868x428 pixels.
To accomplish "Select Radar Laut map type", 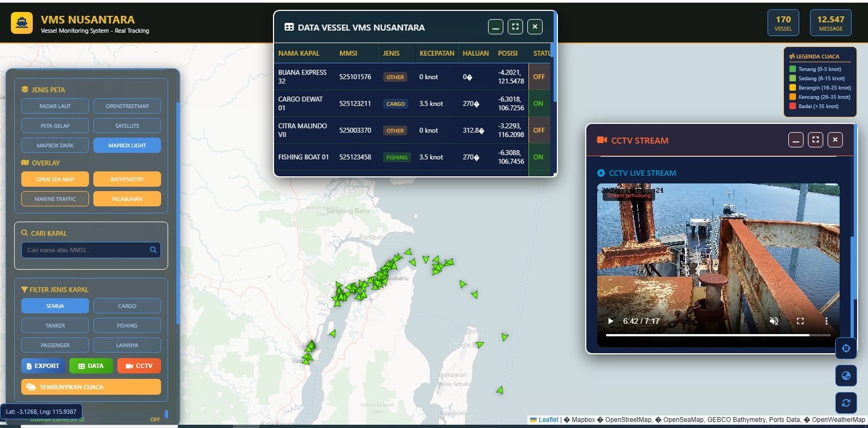I will pos(55,106).
